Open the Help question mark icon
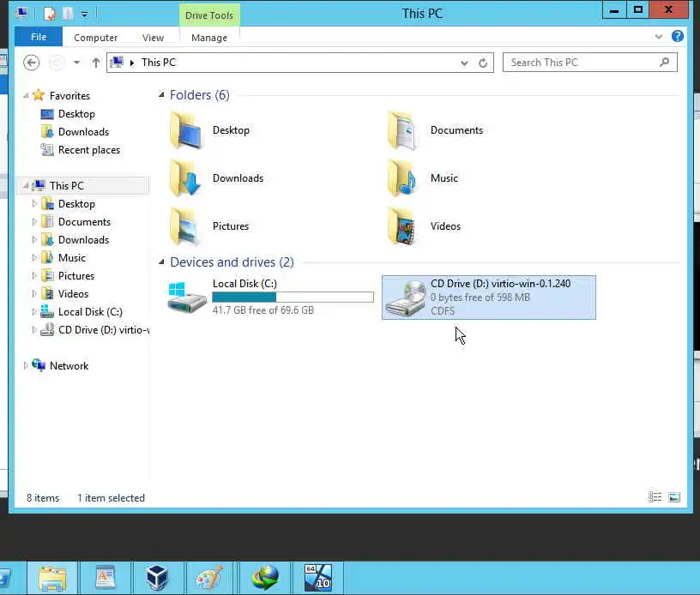This screenshot has width=700, height=595. (x=677, y=36)
